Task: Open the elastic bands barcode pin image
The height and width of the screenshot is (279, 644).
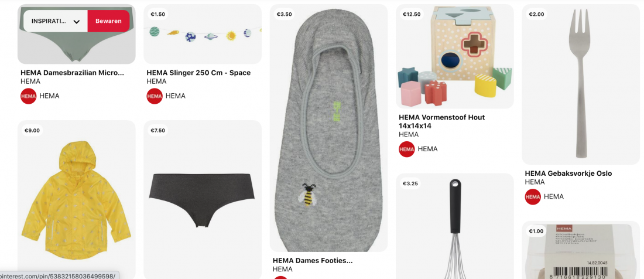Action: point(581,250)
